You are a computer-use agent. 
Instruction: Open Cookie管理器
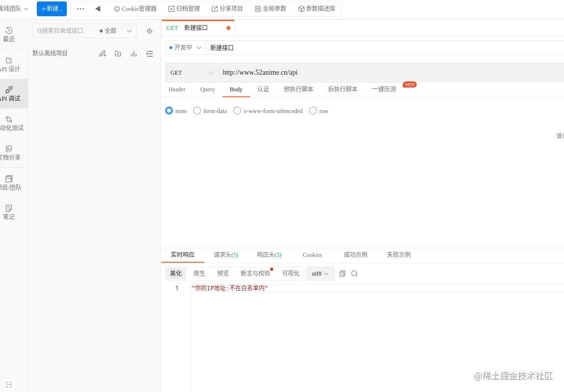(135, 9)
